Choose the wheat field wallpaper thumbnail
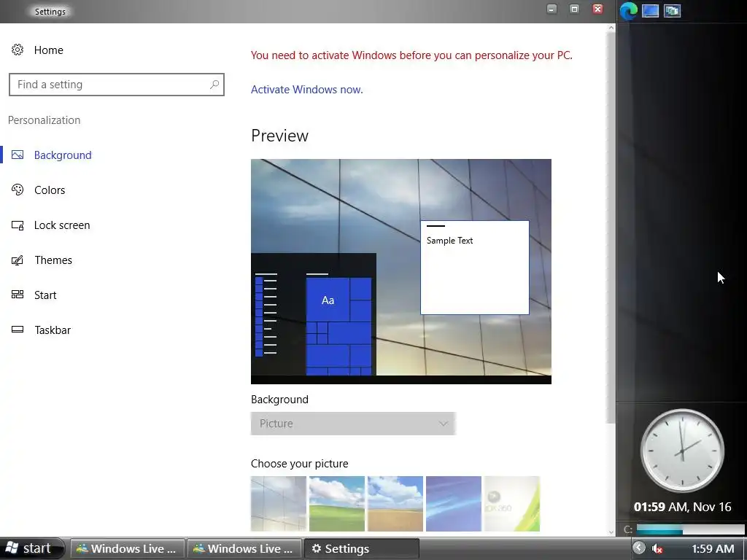747x560 pixels. (395, 504)
